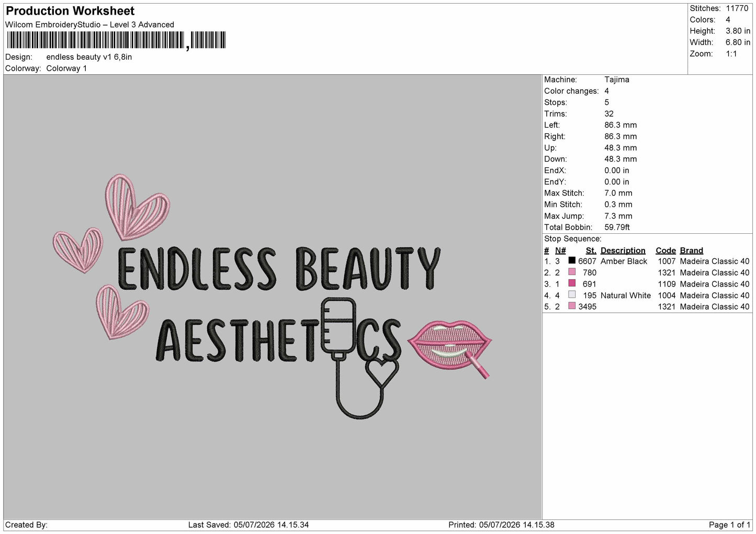Click the Trims value 32
Screen dimensions: 756x534
[609, 113]
